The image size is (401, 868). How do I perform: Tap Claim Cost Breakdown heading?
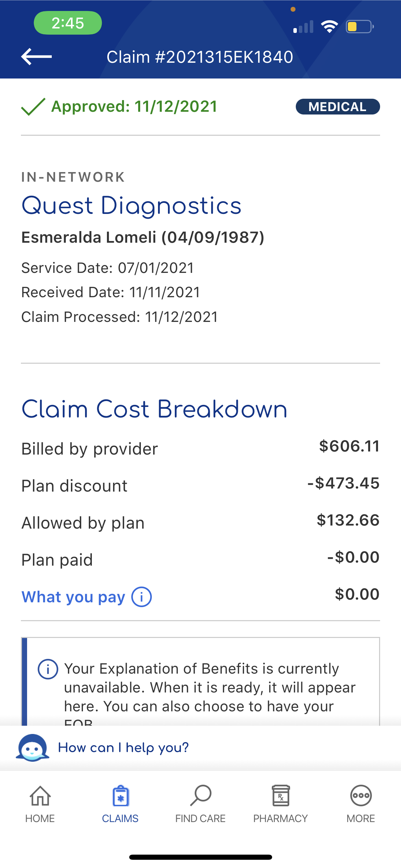click(x=154, y=409)
